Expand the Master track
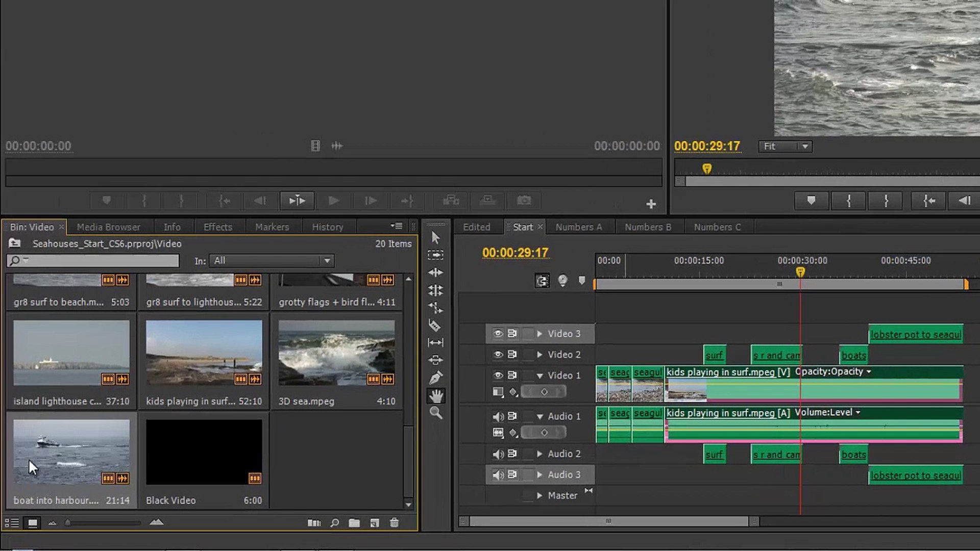The image size is (980, 551). tap(540, 495)
